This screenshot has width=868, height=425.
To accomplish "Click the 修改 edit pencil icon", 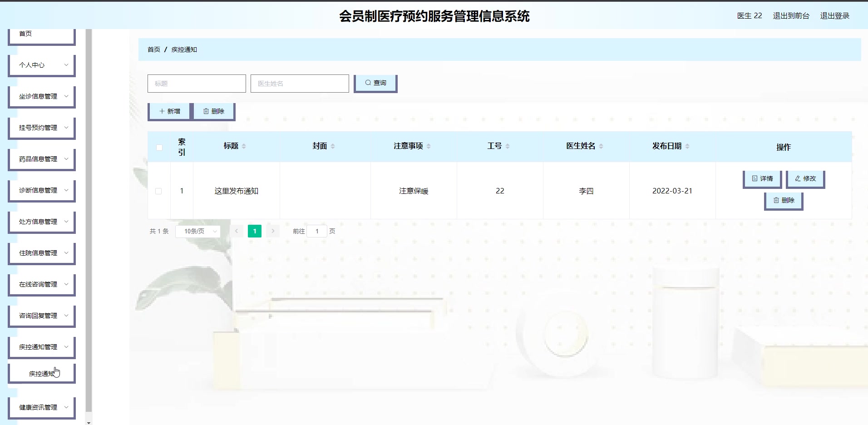I will (804, 179).
